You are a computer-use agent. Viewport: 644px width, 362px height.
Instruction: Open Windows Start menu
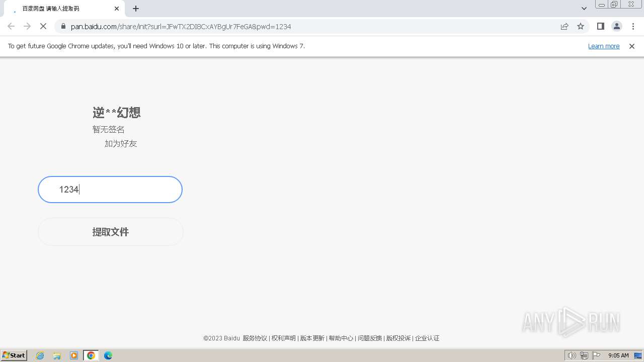click(14, 355)
